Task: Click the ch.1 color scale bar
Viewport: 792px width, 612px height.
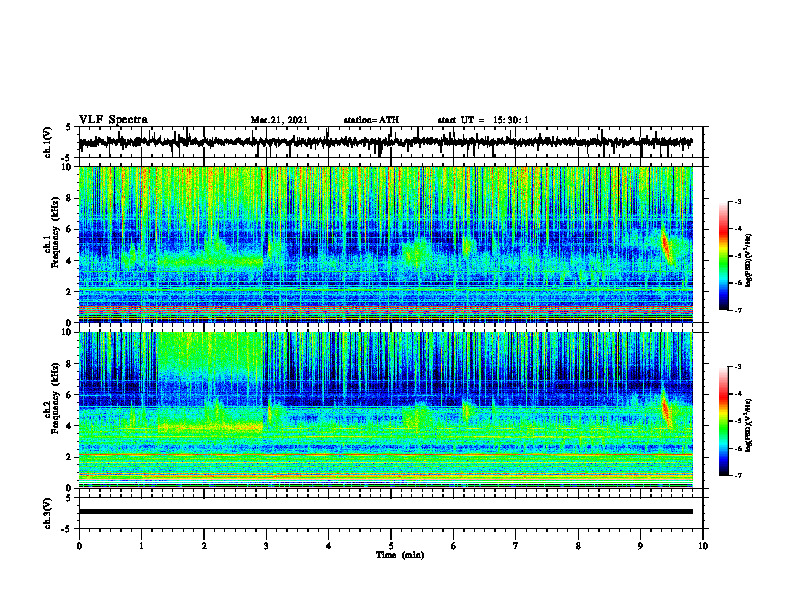Action: (x=723, y=256)
